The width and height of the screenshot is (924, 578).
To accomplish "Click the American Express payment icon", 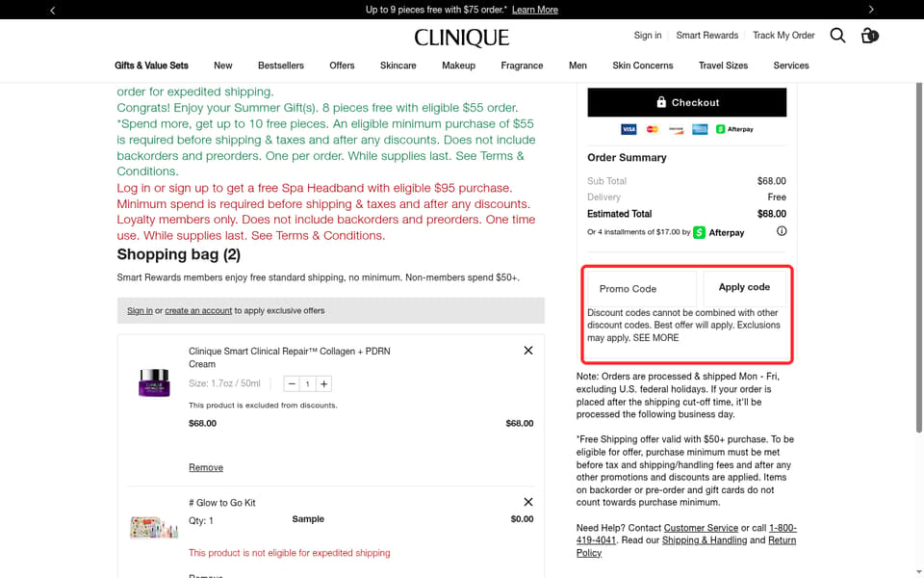I will coord(700,129).
